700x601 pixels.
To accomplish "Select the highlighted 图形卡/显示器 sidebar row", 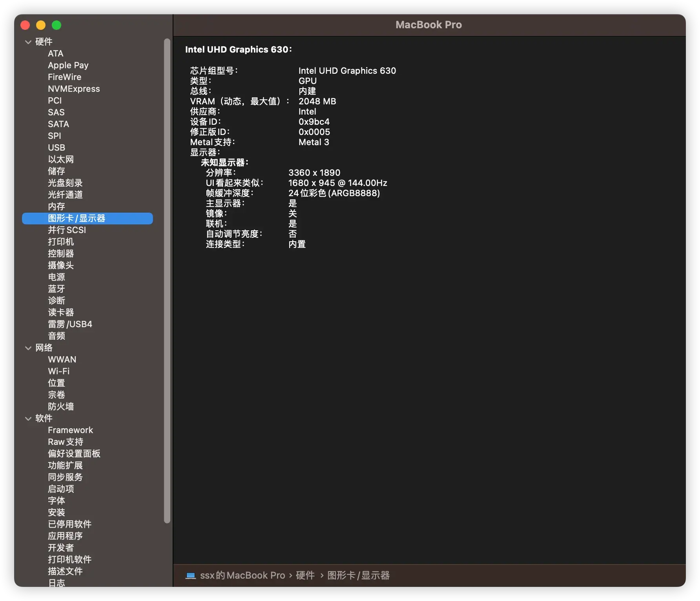I will [x=87, y=219].
